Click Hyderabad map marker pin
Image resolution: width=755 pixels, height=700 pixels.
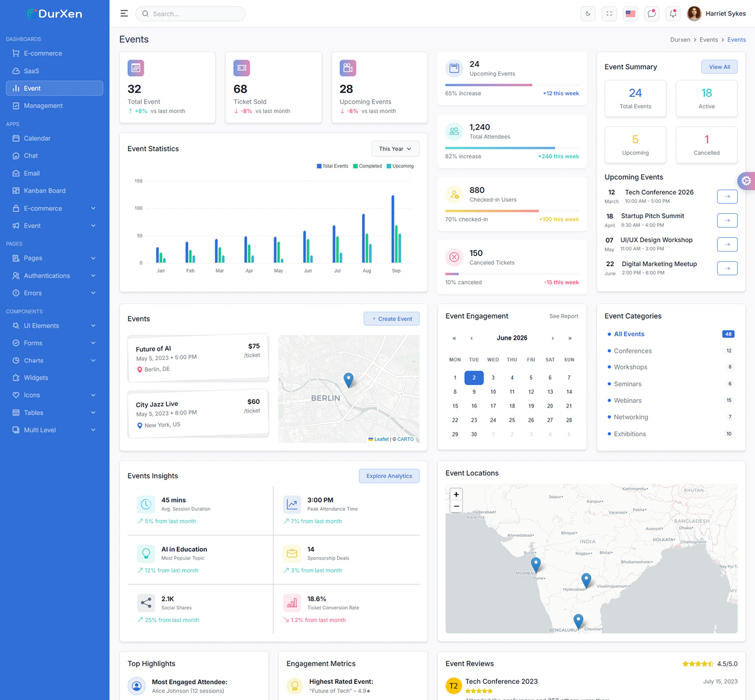(x=586, y=580)
